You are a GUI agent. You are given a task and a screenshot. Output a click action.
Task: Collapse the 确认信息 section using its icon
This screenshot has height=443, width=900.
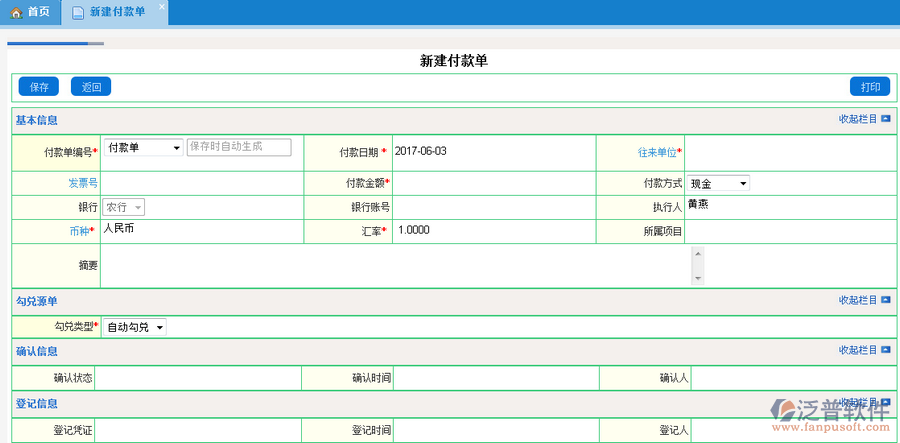[886, 350]
